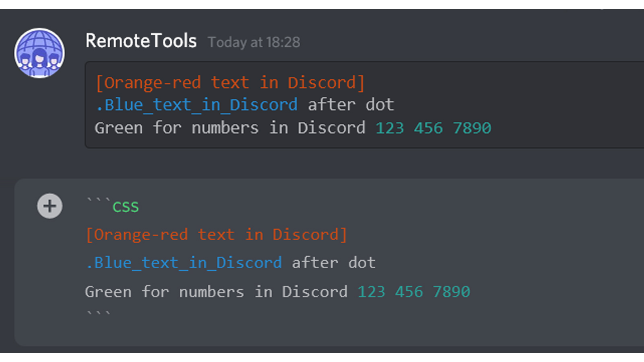Click "Green for numbers" in message input
Image resolution: width=644 pixels, height=362 pixels.
pos(164,292)
